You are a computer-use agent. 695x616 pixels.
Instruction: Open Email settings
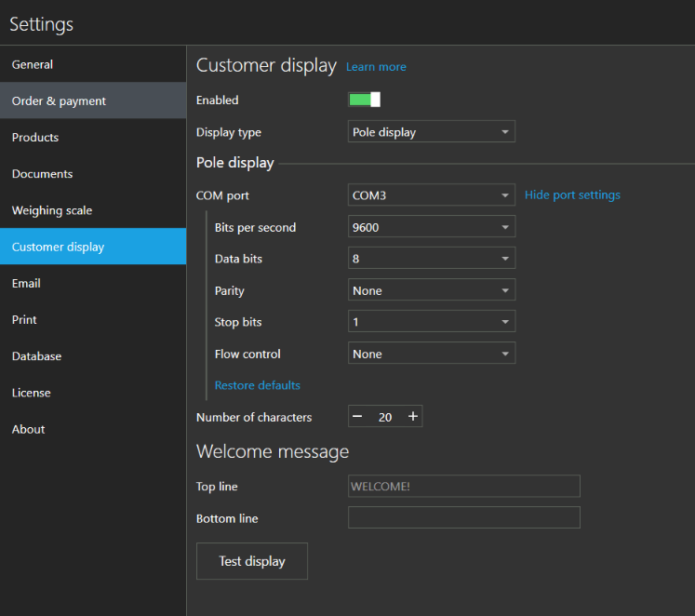point(93,283)
